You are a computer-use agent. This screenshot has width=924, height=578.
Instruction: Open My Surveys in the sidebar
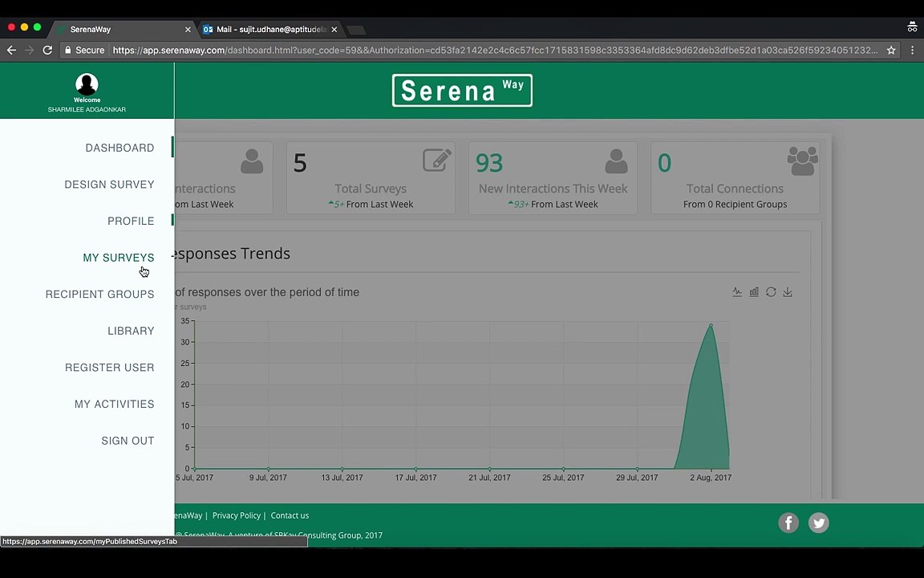(119, 258)
